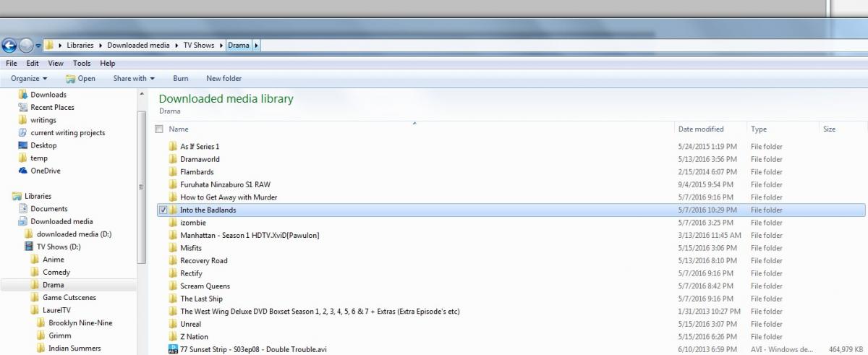Select the As If Series 1 folder icon
This screenshot has width=868, height=355.
pos(172,146)
